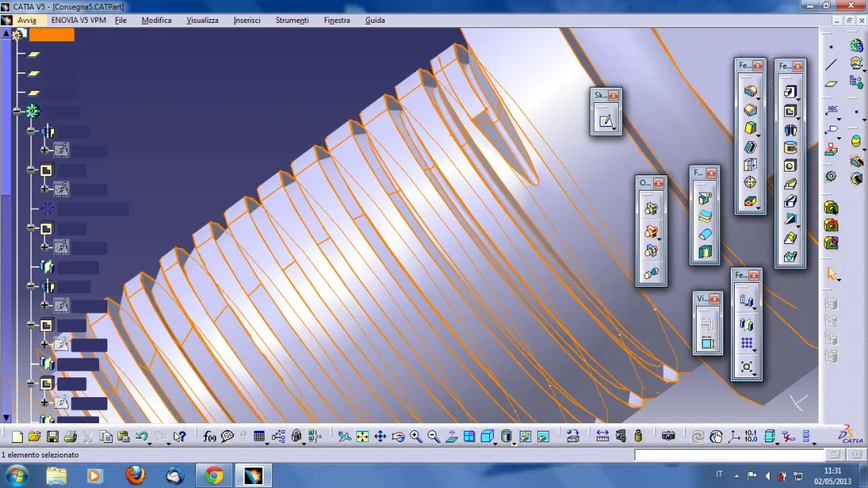868x488 pixels.
Task: Open the Pad sub-tools dropdown arrow
Action: pyautogui.click(x=798, y=100)
